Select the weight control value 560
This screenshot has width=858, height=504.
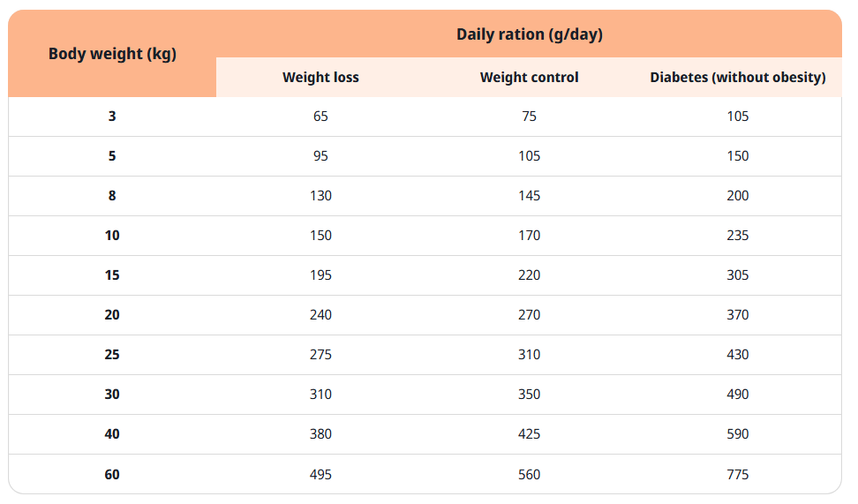point(529,475)
